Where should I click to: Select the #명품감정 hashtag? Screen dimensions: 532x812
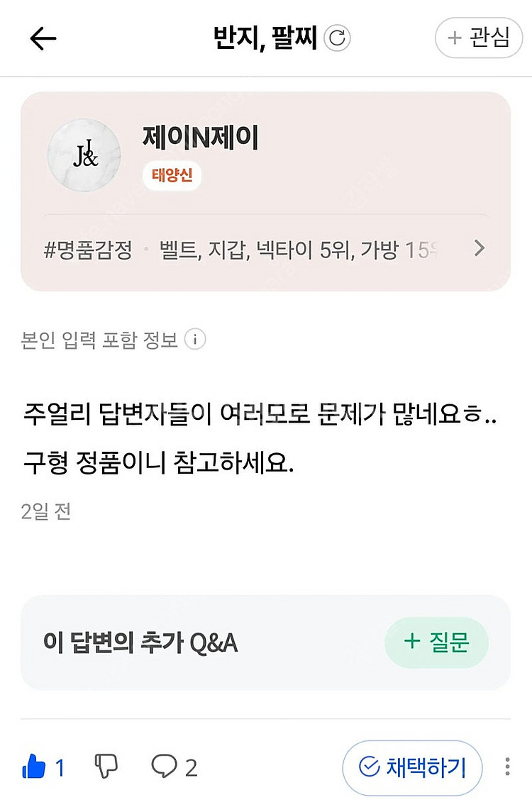(x=88, y=250)
